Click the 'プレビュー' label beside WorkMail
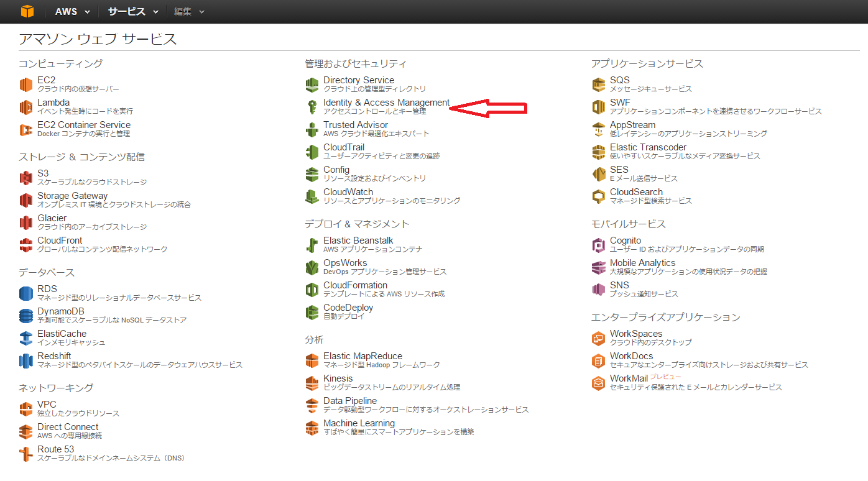The image size is (868, 481). point(666,377)
